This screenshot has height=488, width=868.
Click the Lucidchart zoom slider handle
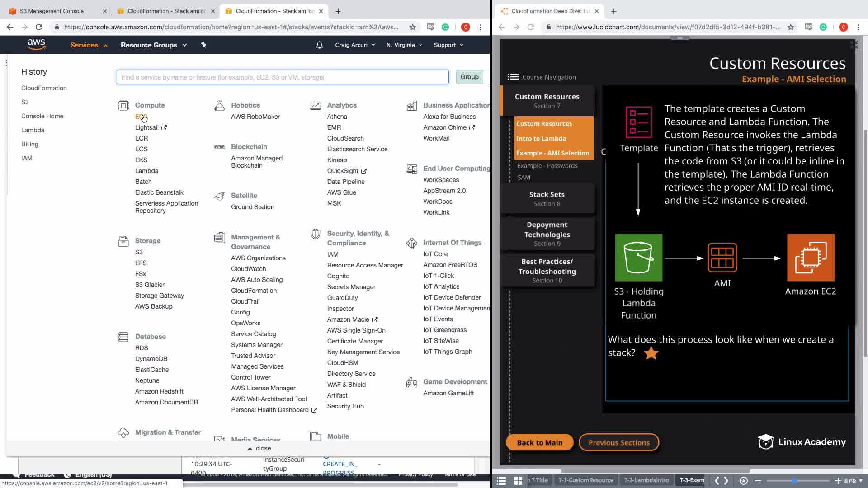pos(794,480)
